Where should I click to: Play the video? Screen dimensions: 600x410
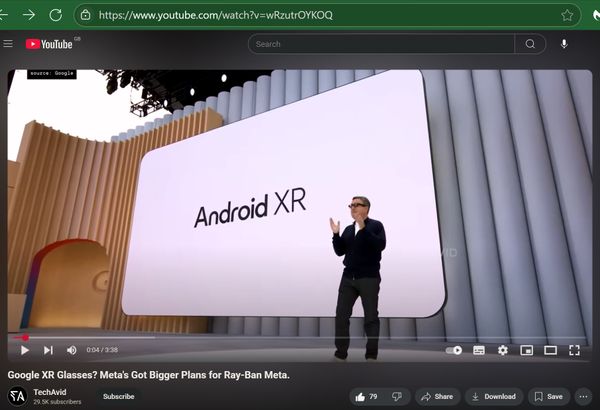point(25,350)
